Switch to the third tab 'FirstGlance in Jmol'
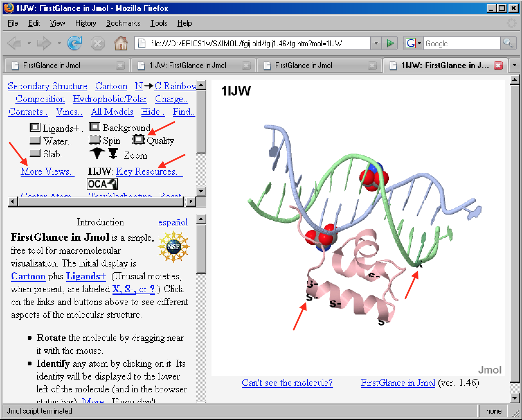Image resolution: width=522 pixels, height=420 pixels. [319, 66]
